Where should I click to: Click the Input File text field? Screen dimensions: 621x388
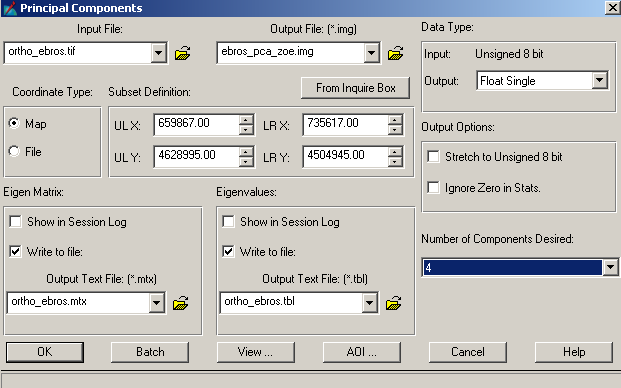click(x=78, y=53)
